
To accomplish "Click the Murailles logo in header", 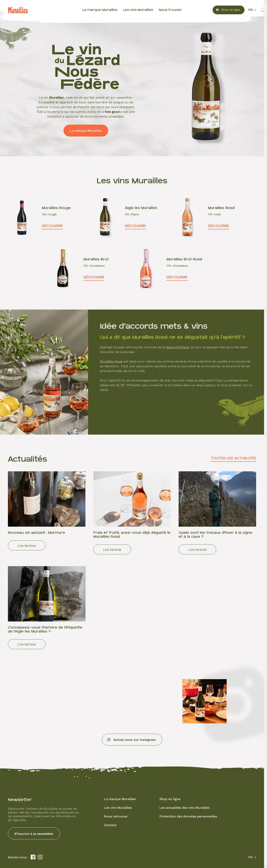I will pos(18,10).
